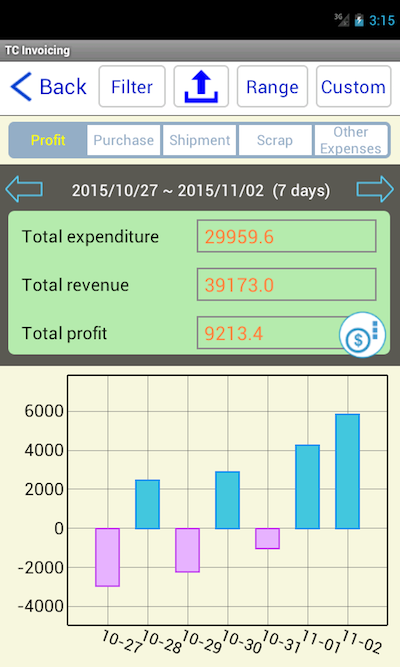Screen dimensions: 400x667
Task: Tap the upload/export arrow icon
Action: pos(201,86)
